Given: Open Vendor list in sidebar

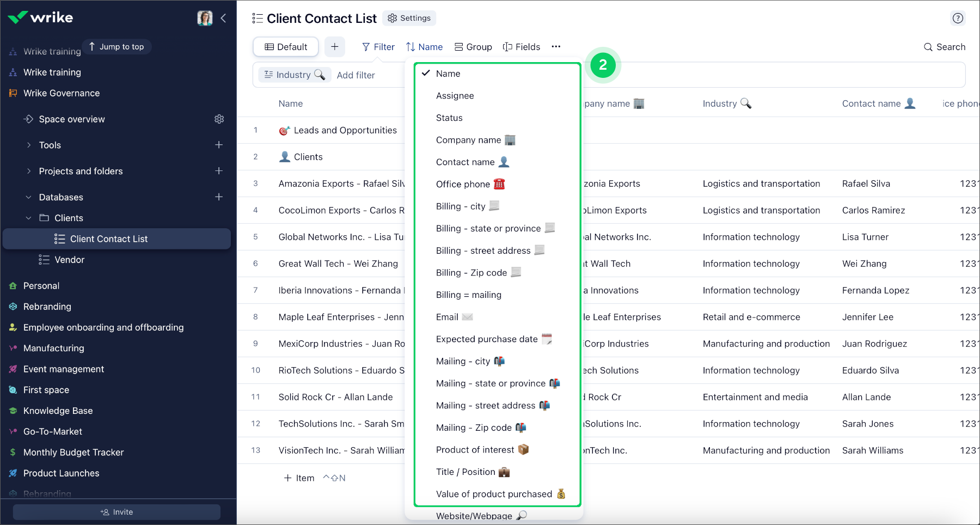Looking at the screenshot, I should point(69,260).
